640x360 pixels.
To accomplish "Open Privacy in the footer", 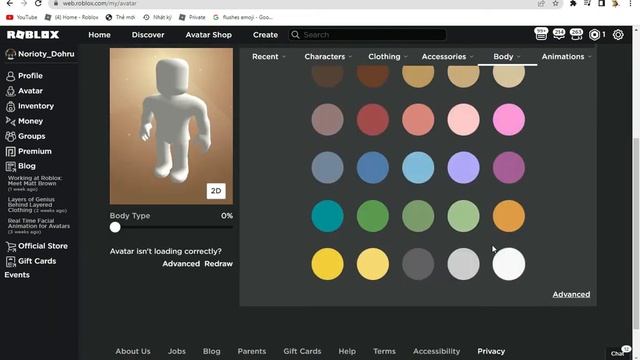I will click(491, 351).
